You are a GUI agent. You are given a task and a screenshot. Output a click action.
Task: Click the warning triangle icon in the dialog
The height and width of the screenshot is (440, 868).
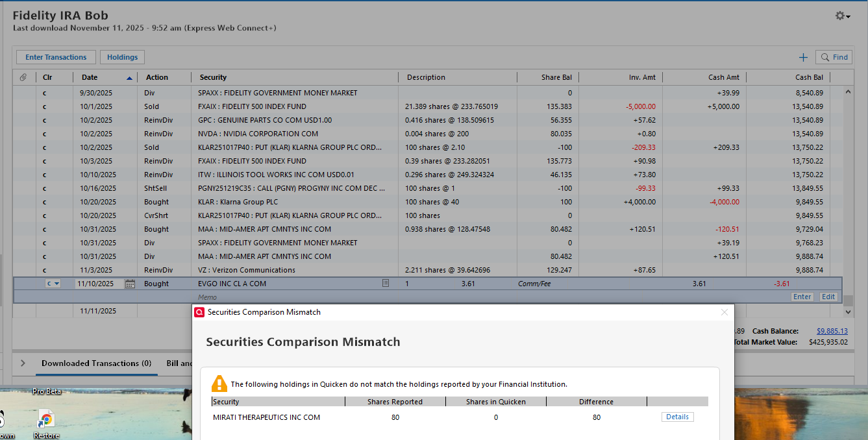219,384
